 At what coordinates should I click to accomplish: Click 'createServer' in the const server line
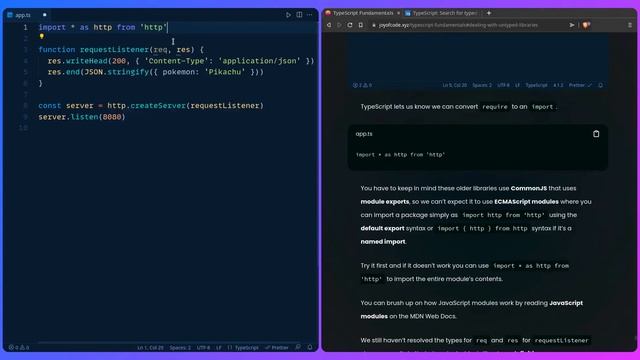point(158,106)
